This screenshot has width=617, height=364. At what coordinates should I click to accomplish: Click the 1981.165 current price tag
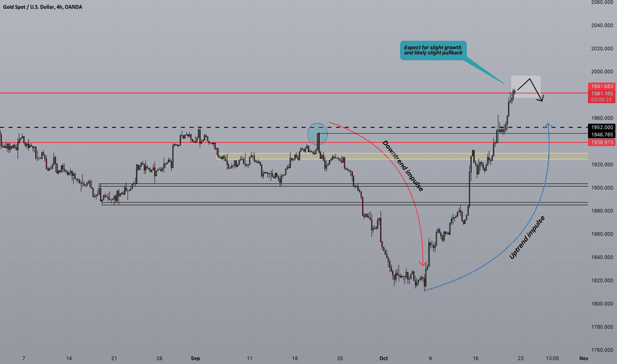[x=602, y=93]
